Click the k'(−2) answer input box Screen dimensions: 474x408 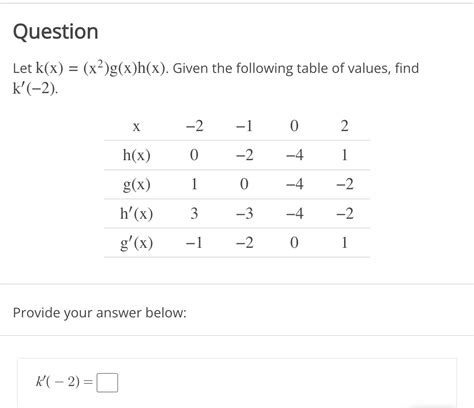point(107,382)
